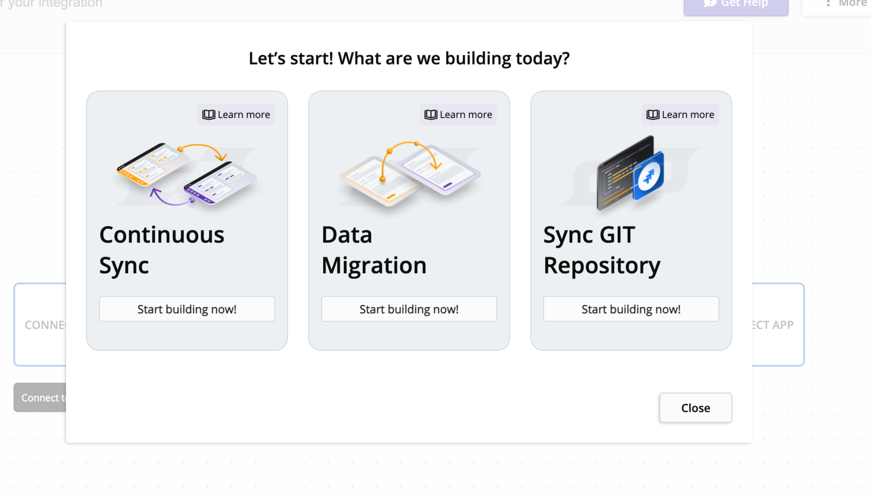The image size is (871, 495).
Task: Start building a Sync GIT Repository now
Action: click(631, 309)
